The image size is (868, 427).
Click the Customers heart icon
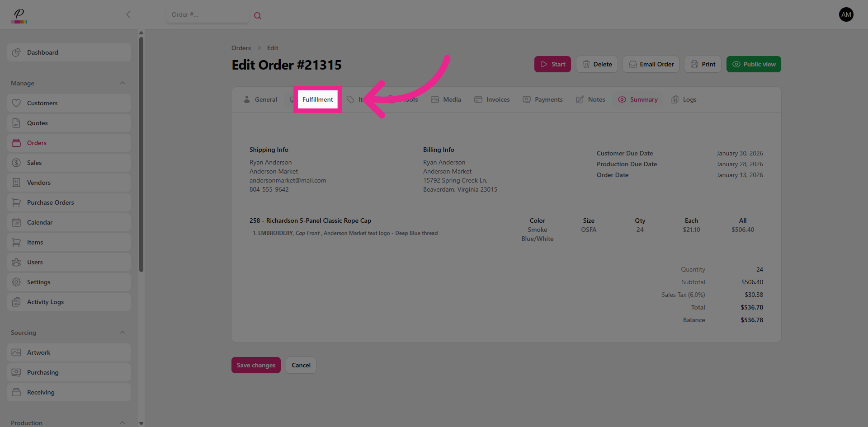click(x=16, y=103)
